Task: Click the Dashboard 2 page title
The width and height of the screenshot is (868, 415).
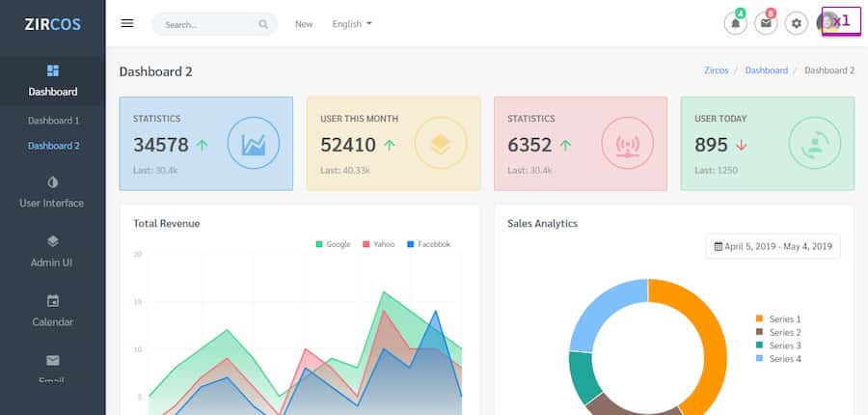Action: 156,71
